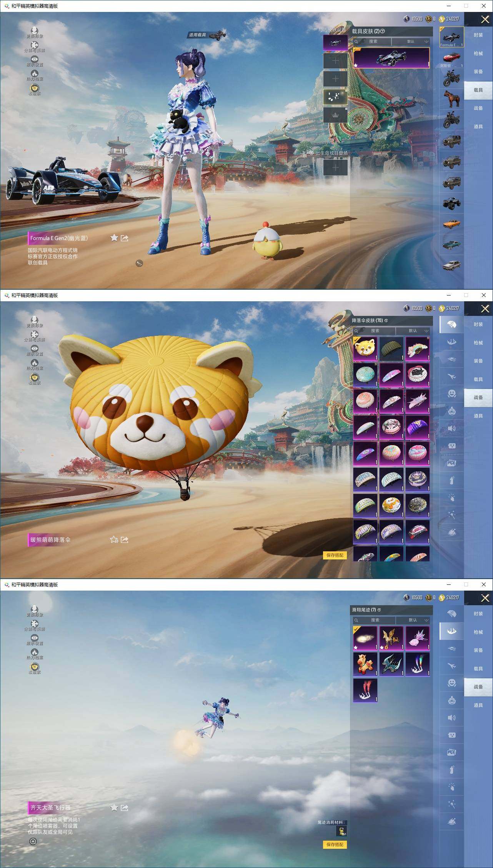
Task: Click the 尾迹消耗材料 item icon
Action: pos(341,831)
